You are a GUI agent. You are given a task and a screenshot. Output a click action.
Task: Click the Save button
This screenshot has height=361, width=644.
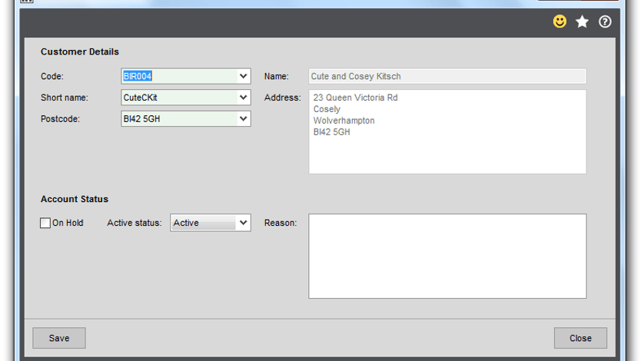pos(59,338)
